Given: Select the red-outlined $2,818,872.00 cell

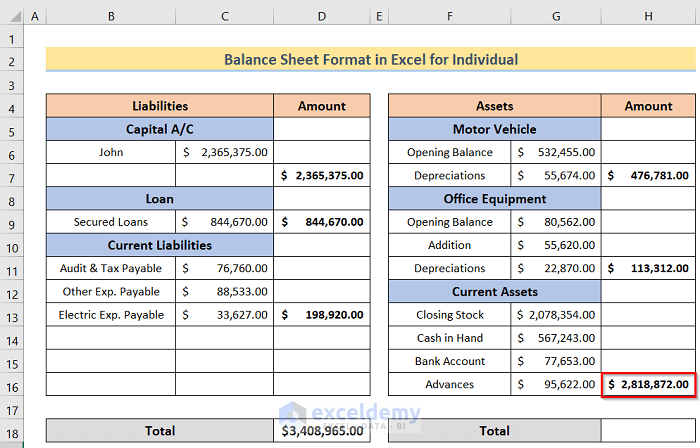Looking at the screenshot, I should click(x=648, y=384).
